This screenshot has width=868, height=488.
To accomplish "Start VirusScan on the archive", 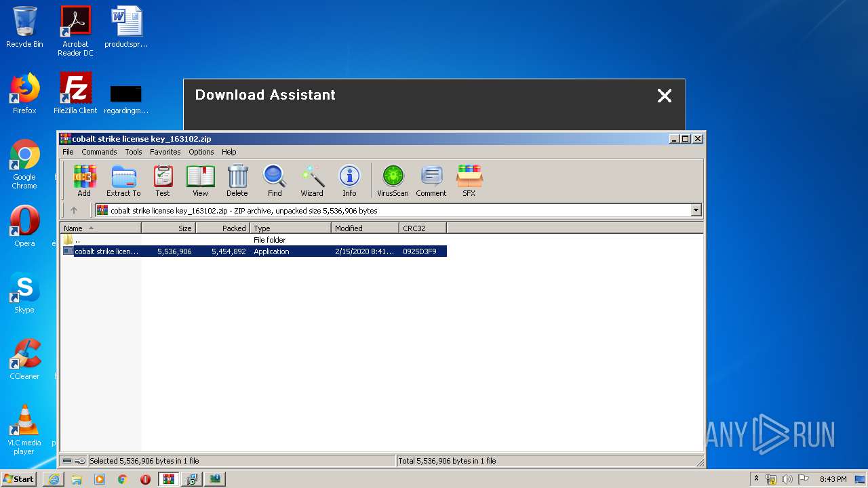I will 393,181.
